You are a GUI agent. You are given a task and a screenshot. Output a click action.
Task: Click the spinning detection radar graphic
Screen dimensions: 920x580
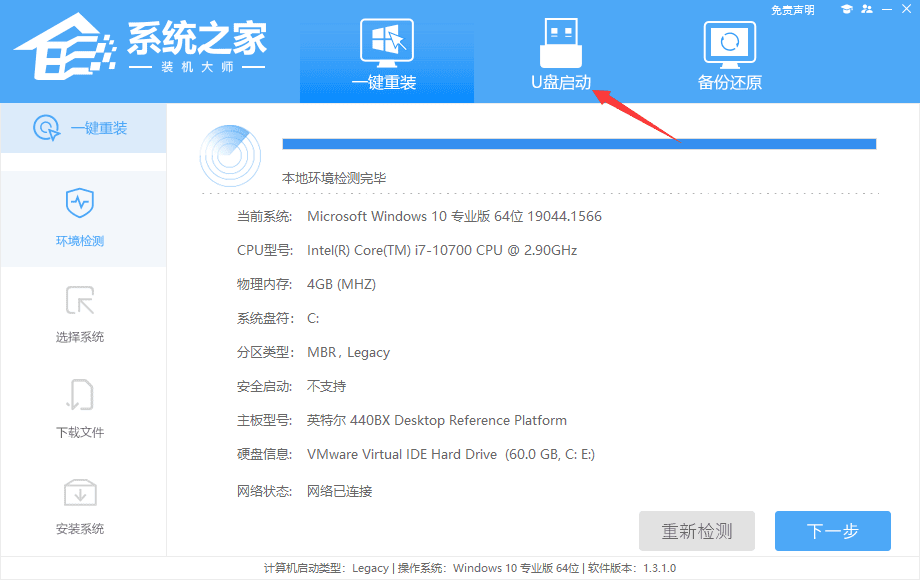(230, 155)
